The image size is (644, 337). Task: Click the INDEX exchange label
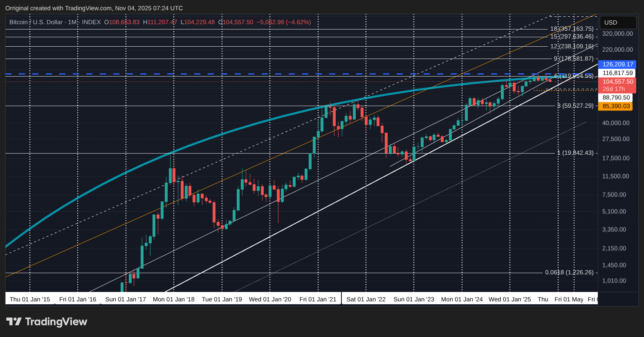tap(91, 22)
